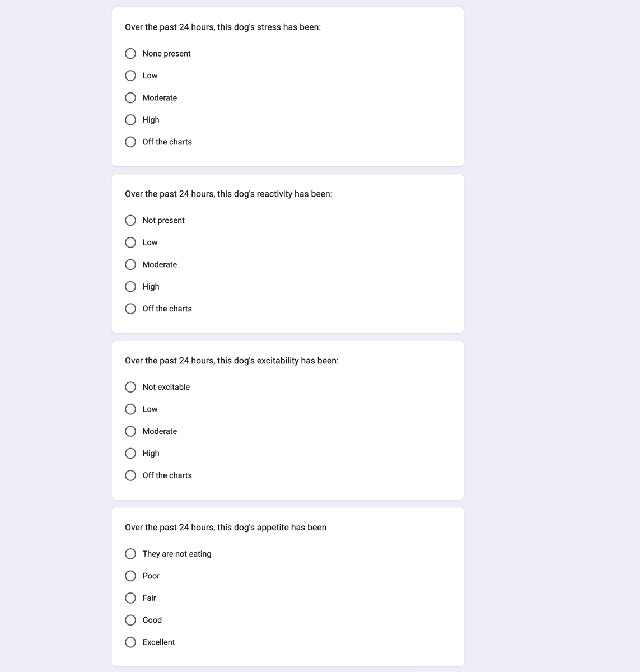640x672 pixels.
Task: Mark excitability as 'Moderate'
Action: (x=130, y=431)
